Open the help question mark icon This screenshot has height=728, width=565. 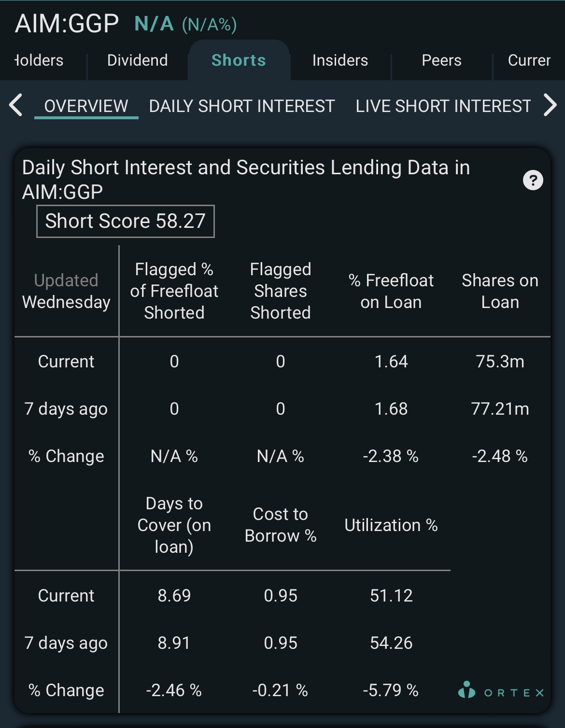533,180
